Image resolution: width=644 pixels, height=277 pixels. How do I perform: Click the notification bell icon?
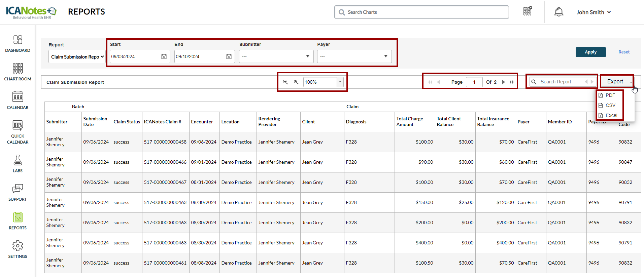pyautogui.click(x=558, y=12)
